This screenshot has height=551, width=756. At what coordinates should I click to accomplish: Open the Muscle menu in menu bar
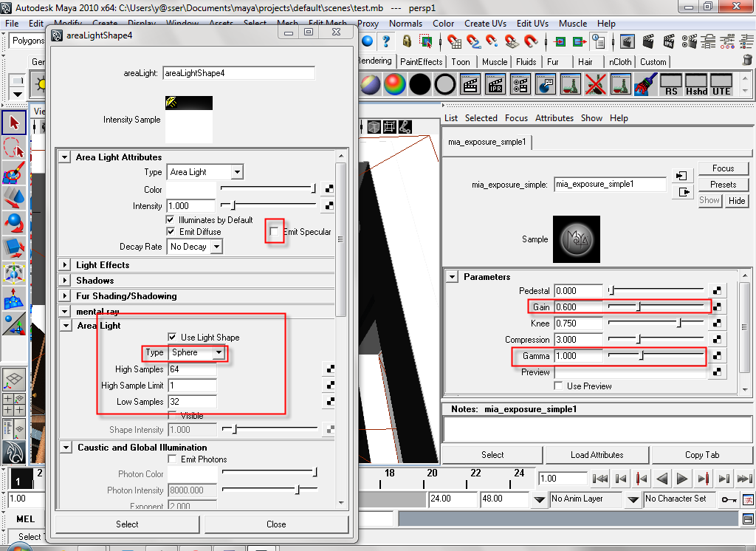[x=573, y=23]
